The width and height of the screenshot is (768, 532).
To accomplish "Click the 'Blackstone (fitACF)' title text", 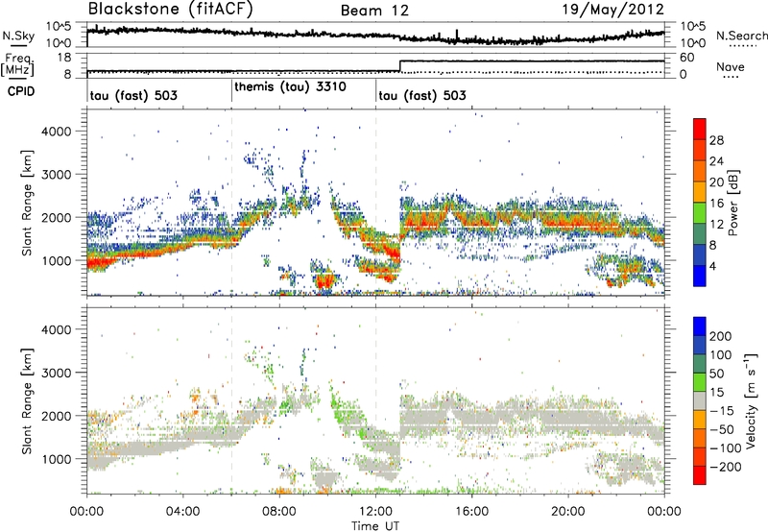I will [x=170, y=10].
